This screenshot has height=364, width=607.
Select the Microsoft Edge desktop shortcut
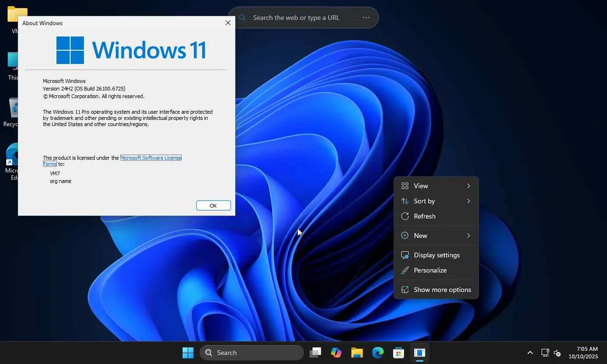[12, 161]
